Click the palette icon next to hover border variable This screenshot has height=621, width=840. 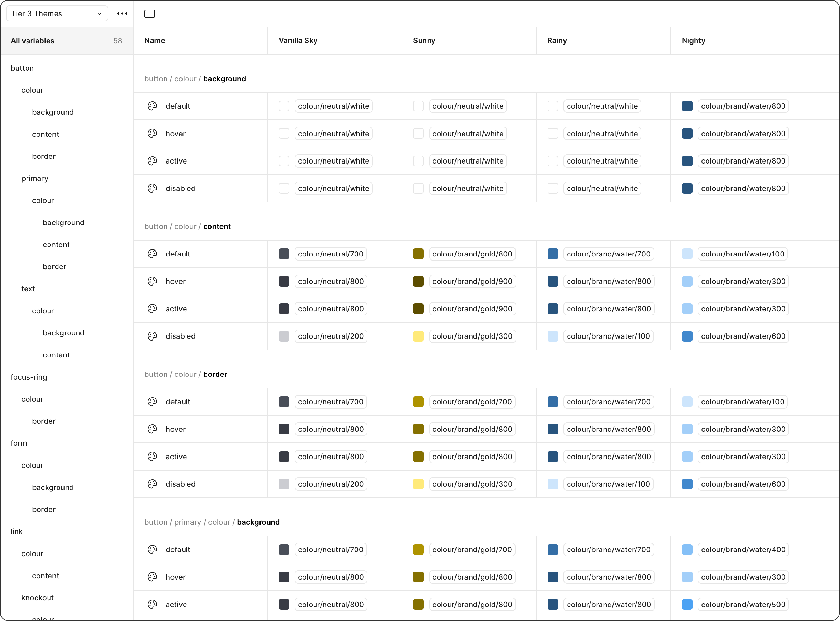(x=153, y=429)
